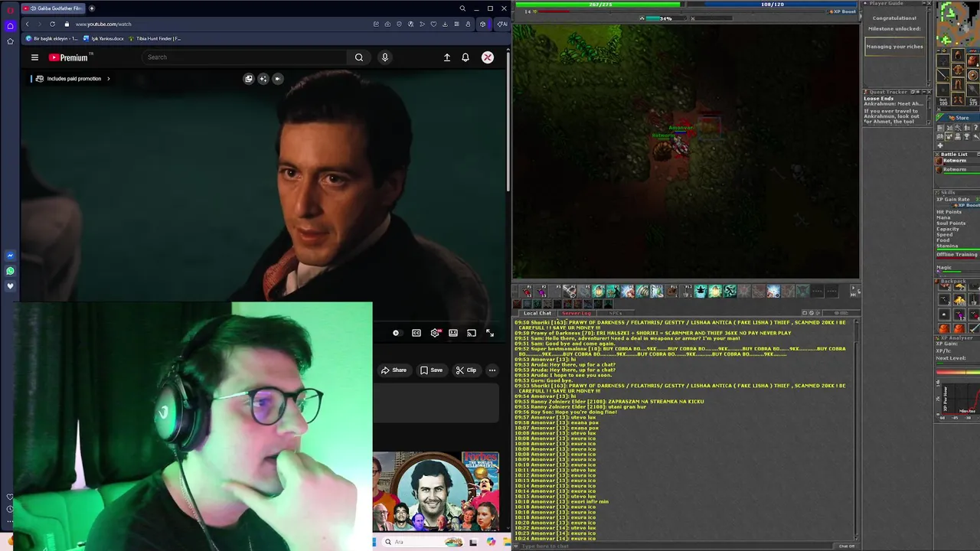Open the Pablo Escobar recommended video thumbnail
980x551 pixels.
436,491
